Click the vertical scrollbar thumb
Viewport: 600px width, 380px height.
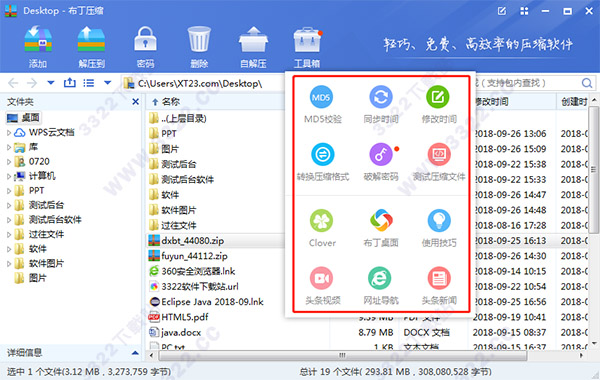594,170
